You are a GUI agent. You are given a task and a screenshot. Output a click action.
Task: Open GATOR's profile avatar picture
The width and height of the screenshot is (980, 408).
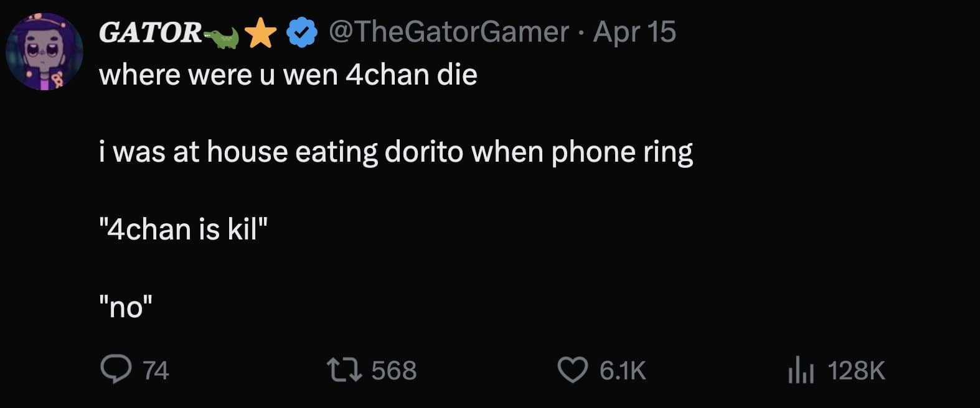[44, 52]
